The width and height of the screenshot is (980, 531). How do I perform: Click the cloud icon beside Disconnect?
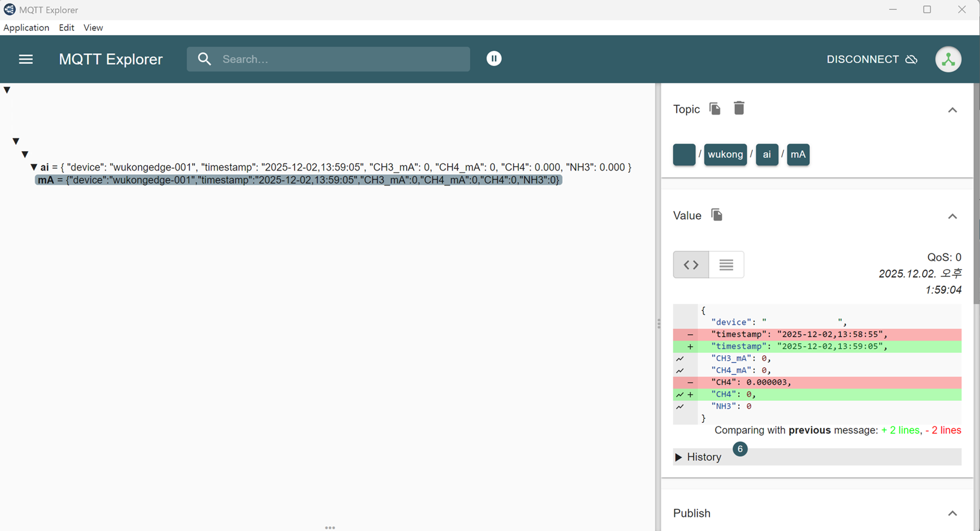coord(912,60)
